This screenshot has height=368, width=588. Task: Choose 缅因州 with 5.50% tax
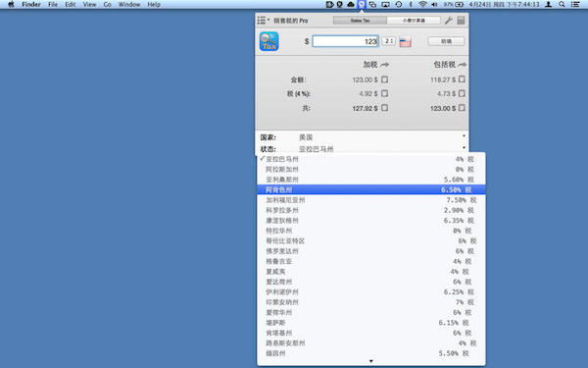371,353
